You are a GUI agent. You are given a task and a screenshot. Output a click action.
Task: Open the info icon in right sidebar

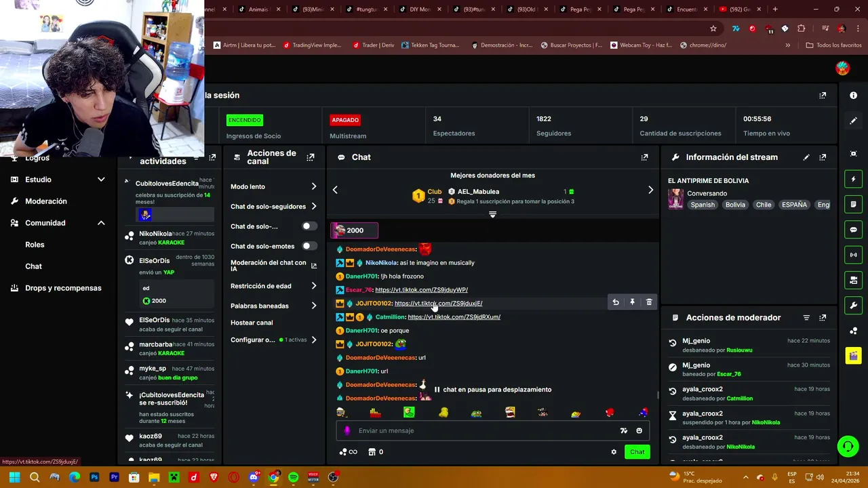coord(853,96)
